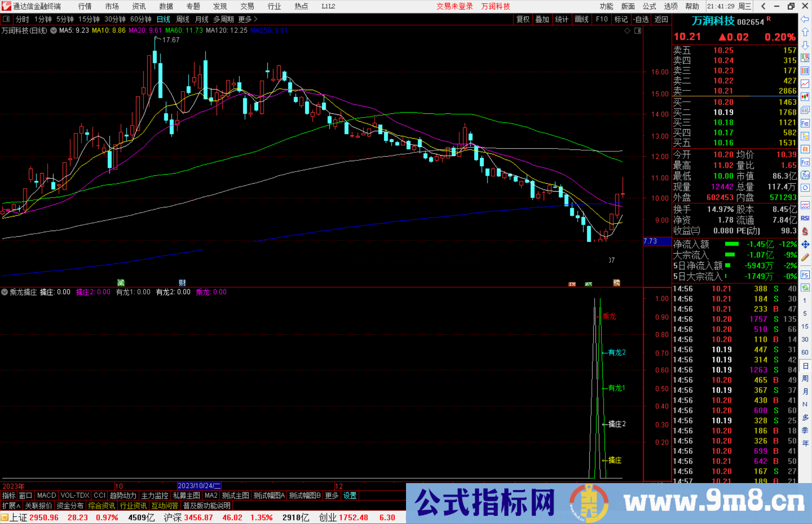
Task: Expand the 更多 dropdown in bottom indicator tabs
Action: coord(331,495)
